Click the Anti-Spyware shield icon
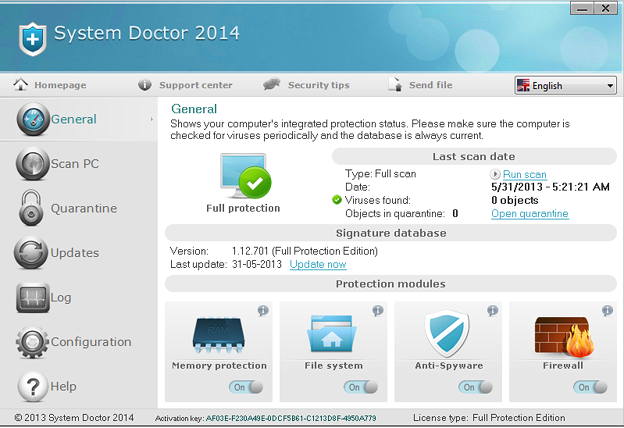The width and height of the screenshot is (624, 428). (447, 333)
